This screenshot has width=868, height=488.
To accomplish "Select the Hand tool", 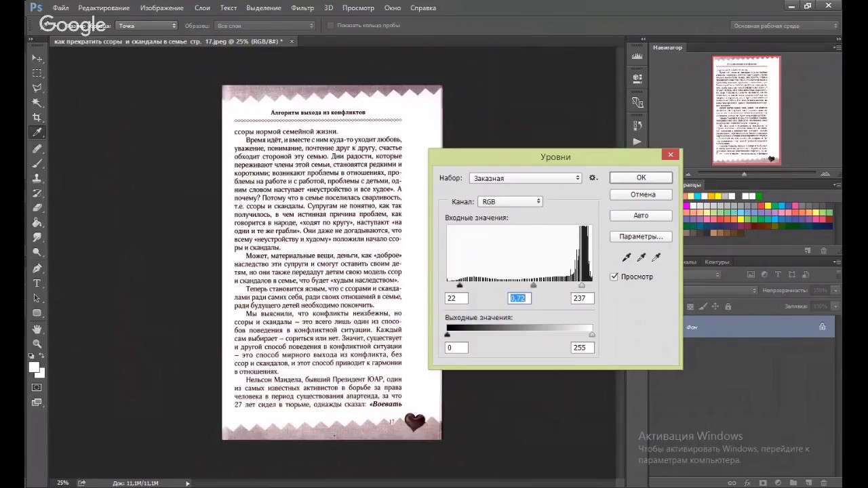I will click(37, 329).
